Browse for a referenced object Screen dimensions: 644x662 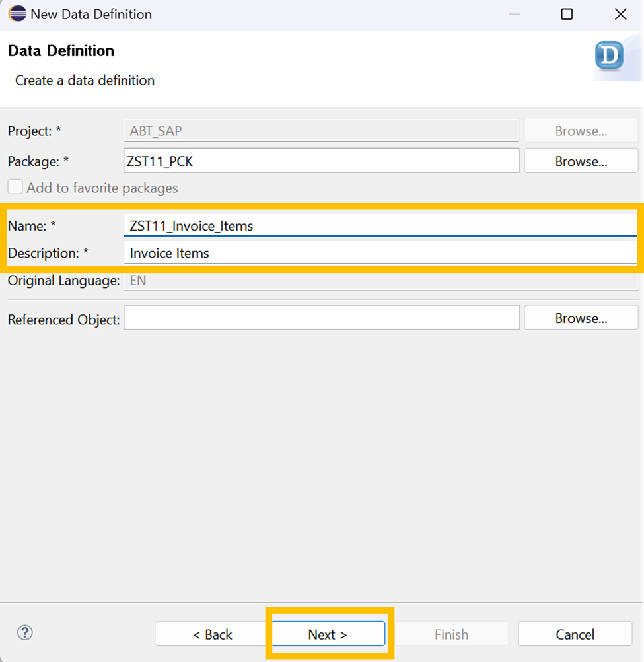pos(581,318)
